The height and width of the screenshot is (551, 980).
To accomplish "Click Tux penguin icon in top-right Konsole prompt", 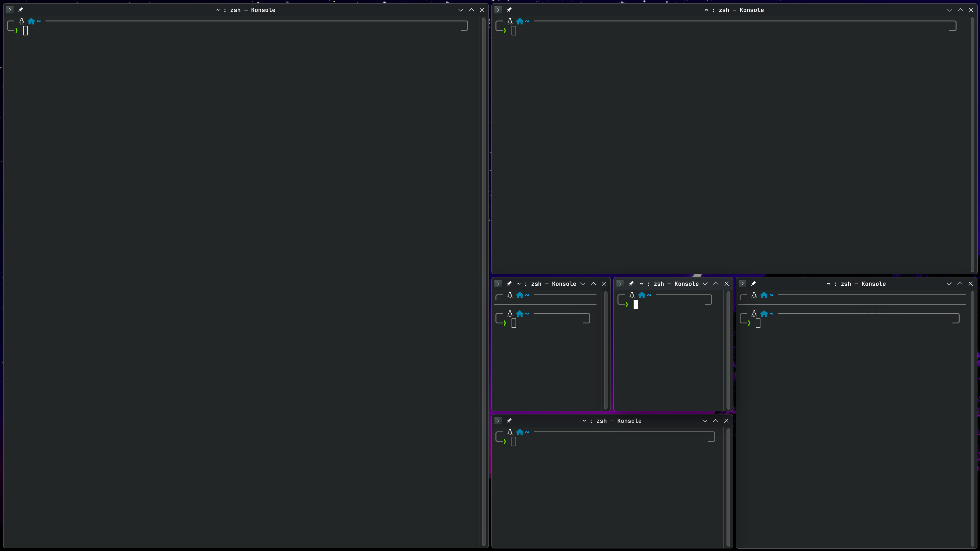I will (510, 21).
